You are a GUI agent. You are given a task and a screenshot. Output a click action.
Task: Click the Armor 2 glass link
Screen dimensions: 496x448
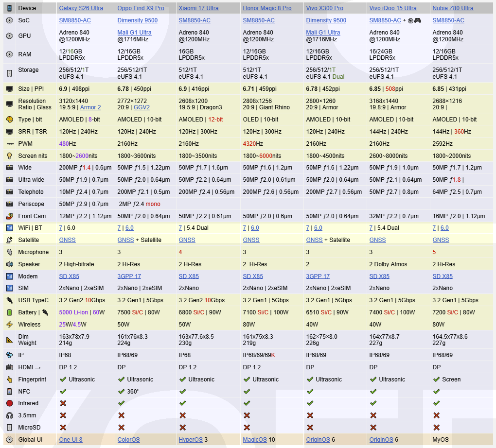click(90, 107)
